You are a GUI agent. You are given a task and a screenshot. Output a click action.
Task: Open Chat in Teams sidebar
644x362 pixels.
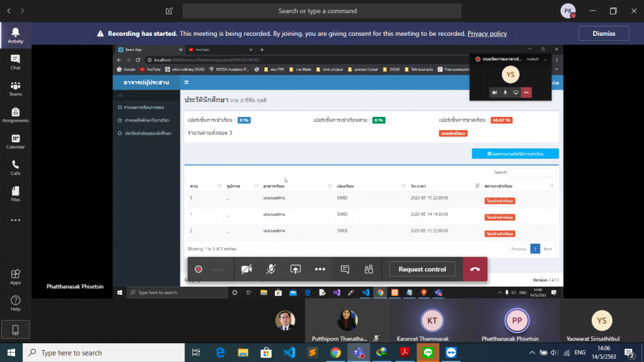[15, 62]
